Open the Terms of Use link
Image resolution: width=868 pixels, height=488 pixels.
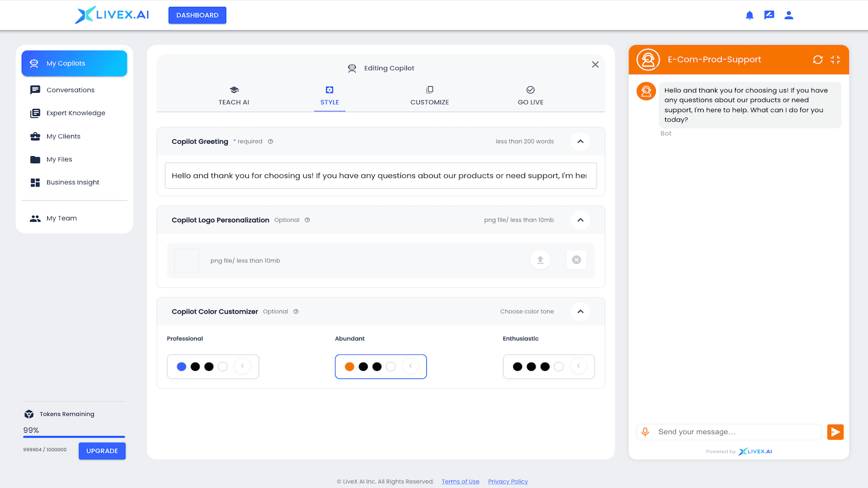(460, 481)
